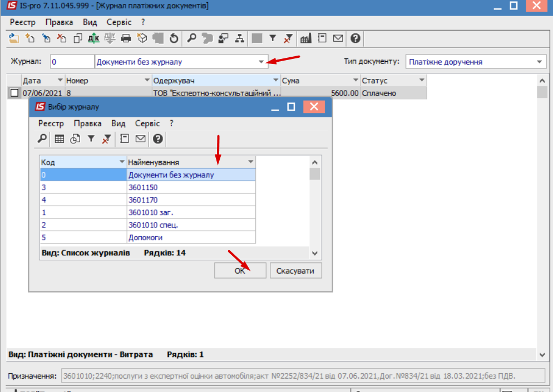
Task: Open the Реєстр menu in main window
Action: (23, 22)
